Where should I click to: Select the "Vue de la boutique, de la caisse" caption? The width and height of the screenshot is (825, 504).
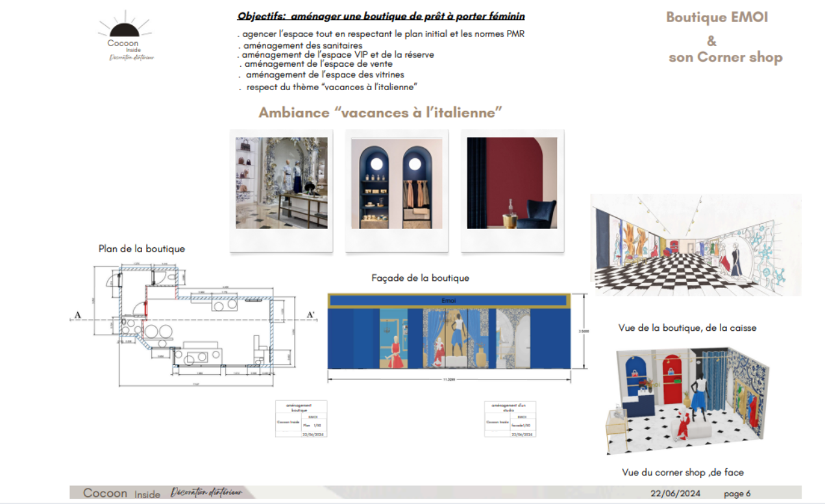click(687, 328)
